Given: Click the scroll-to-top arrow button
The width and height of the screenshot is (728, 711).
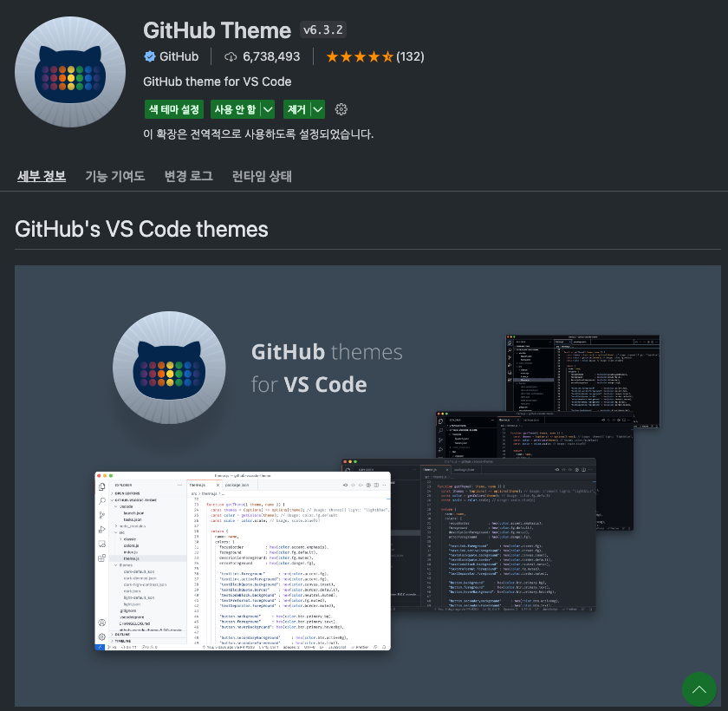Looking at the screenshot, I should (699, 689).
